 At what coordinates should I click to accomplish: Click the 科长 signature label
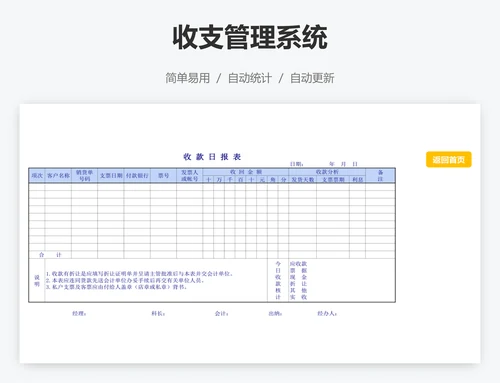(x=158, y=314)
